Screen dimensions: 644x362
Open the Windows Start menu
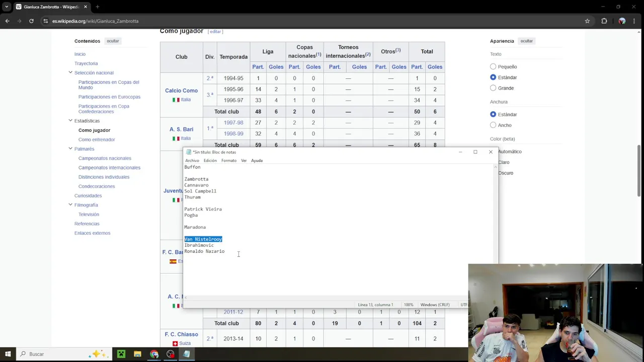pos(9,354)
